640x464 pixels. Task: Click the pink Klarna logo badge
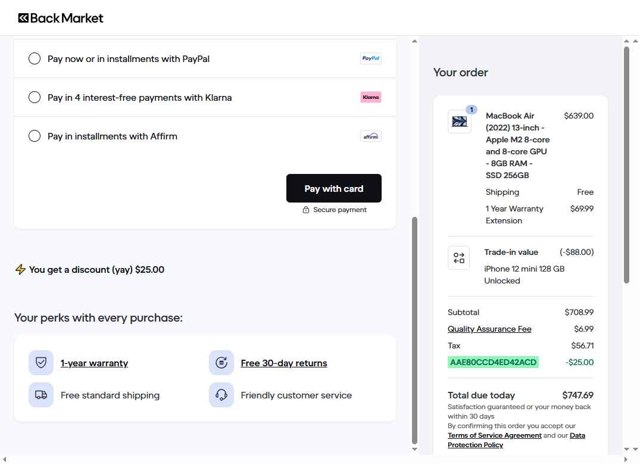tap(371, 97)
